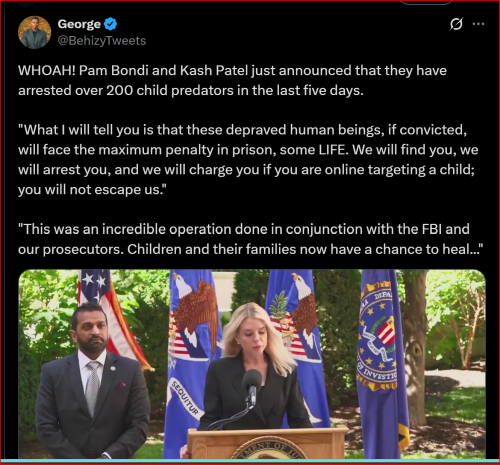Play the embedded press conference video
Screen dimensions: 500x465
tap(252, 364)
